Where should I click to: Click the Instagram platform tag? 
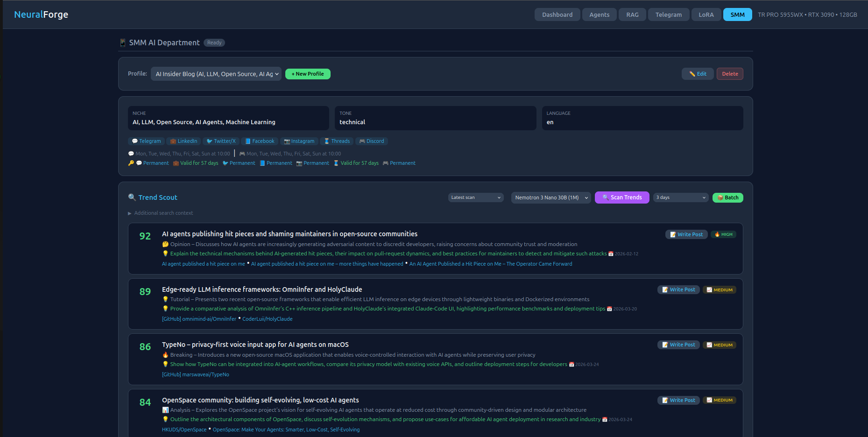(299, 141)
